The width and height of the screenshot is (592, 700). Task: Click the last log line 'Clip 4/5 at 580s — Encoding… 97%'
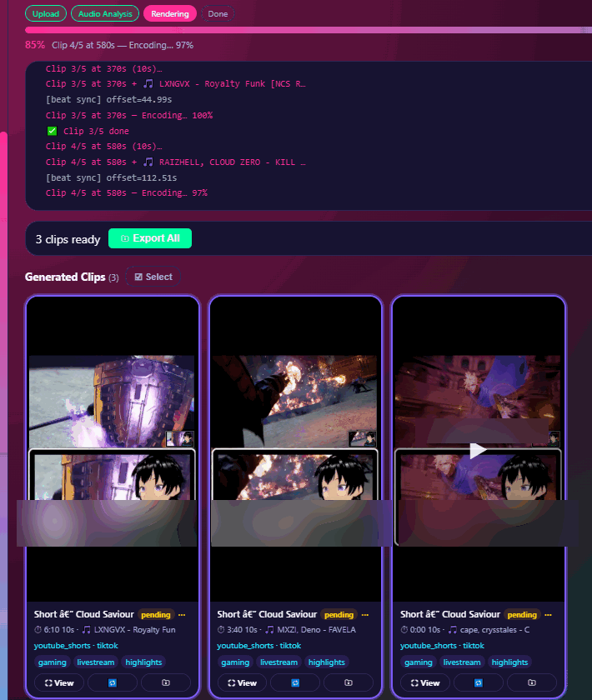pyautogui.click(x=127, y=192)
